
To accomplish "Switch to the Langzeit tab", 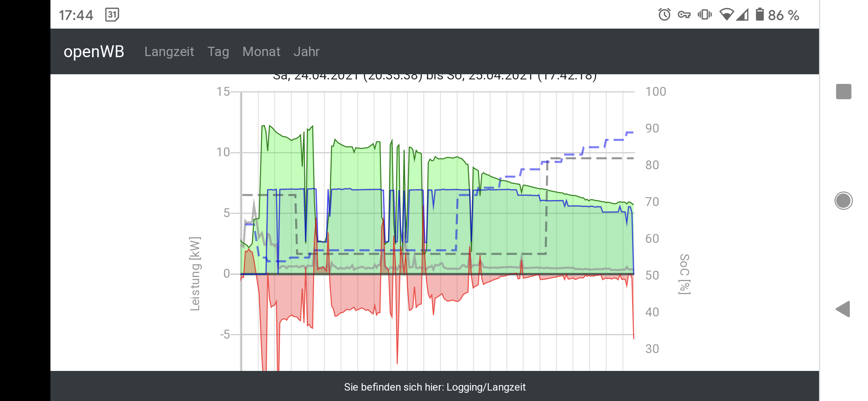I will pos(169,52).
